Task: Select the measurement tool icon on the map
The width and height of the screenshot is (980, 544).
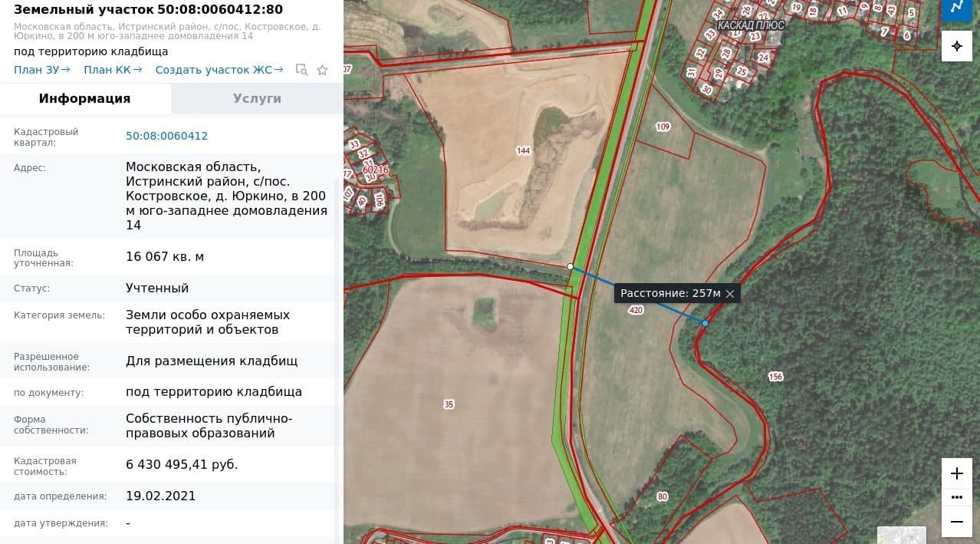Action: click(956, 9)
